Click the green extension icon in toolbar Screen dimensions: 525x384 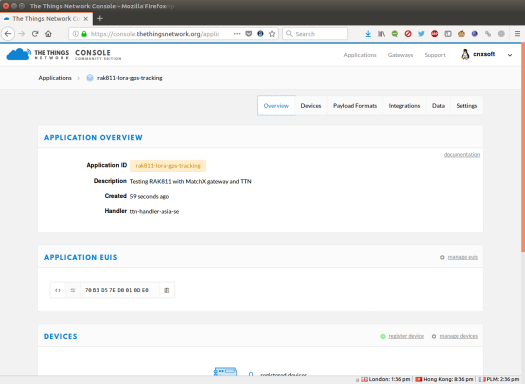(x=395, y=34)
